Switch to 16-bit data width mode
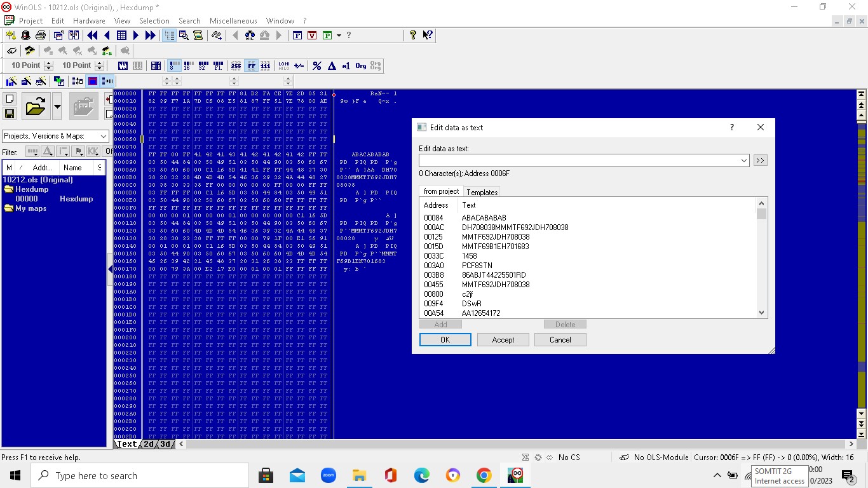 tap(187, 65)
